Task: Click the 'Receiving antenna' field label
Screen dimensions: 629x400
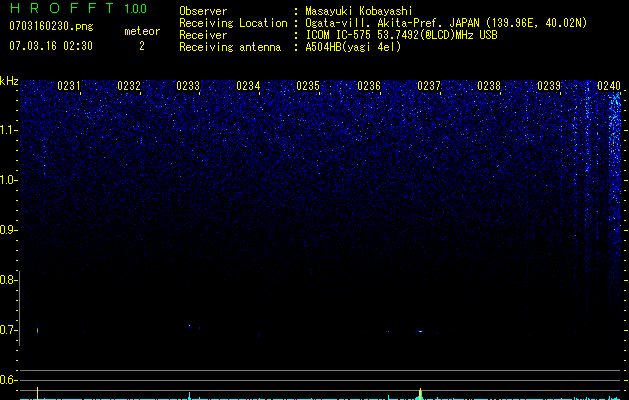Action: [230, 47]
